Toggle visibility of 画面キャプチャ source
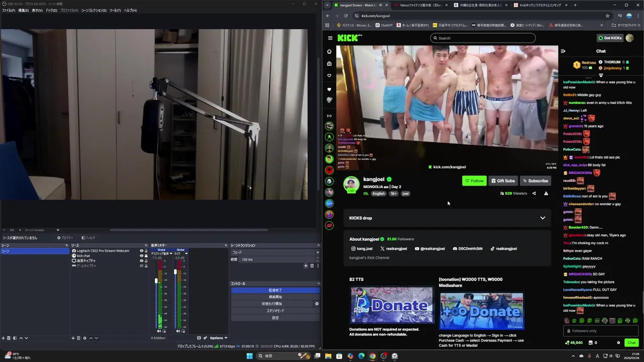 [141, 260]
